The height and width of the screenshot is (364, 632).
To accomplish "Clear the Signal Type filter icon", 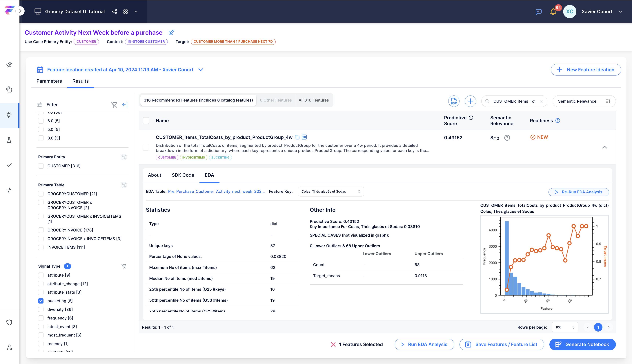I will 124,266.
